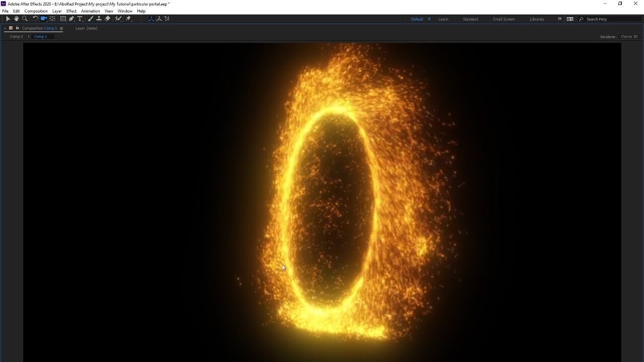Screen dimensions: 644x362
Task: Select the Unified Camera tool
Action: pyautogui.click(x=43, y=19)
